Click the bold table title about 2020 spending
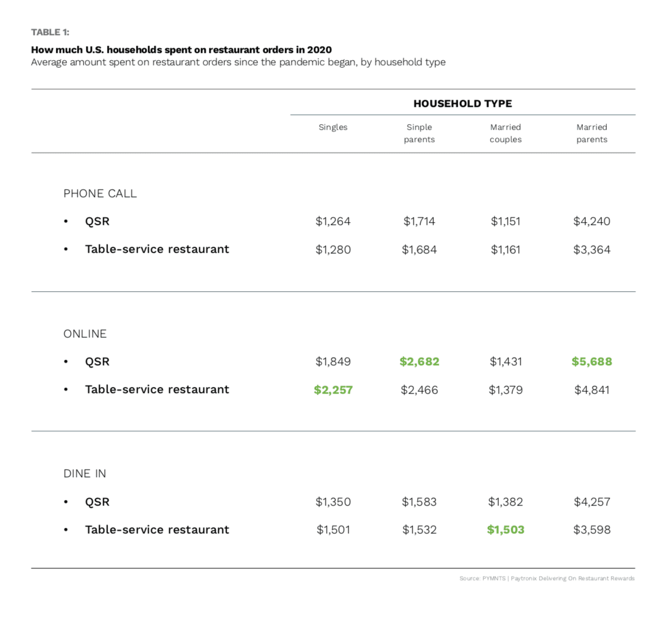Image resolution: width=672 pixels, height=633 pixels. coord(182,50)
